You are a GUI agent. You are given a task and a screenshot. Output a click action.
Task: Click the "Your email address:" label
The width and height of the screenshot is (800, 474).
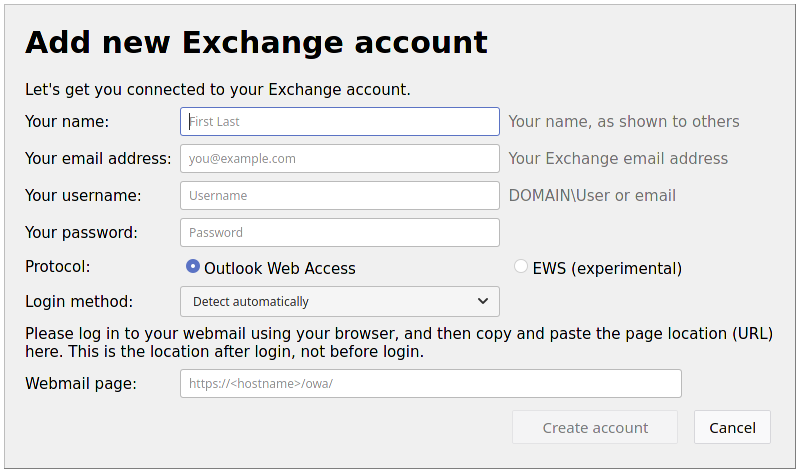pyautogui.click(x=98, y=159)
